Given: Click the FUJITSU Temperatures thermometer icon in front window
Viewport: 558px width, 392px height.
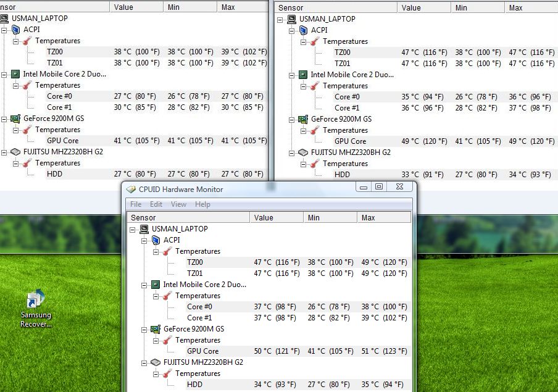Looking at the screenshot, I should 167,373.
